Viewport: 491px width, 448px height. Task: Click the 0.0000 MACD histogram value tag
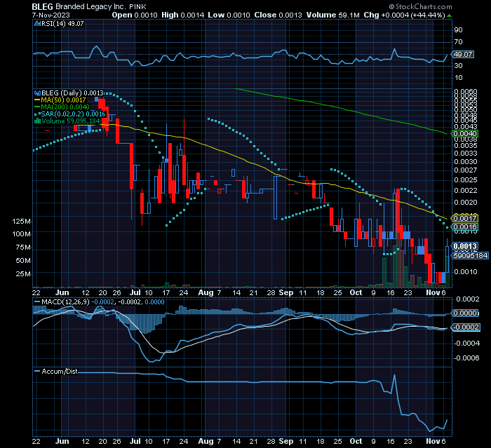pos(464,313)
